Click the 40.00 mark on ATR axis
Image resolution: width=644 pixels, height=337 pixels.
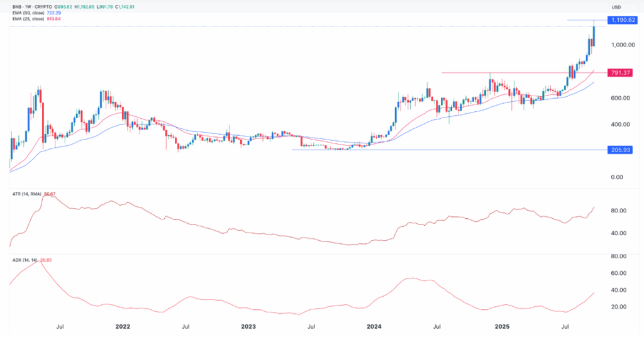pyautogui.click(x=619, y=233)
